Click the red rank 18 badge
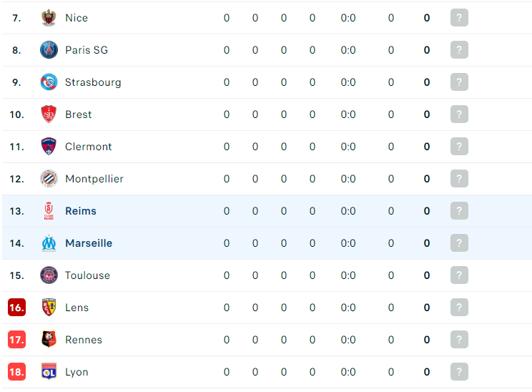This screenshot has height=392, width=532. [x=16, y=372]
